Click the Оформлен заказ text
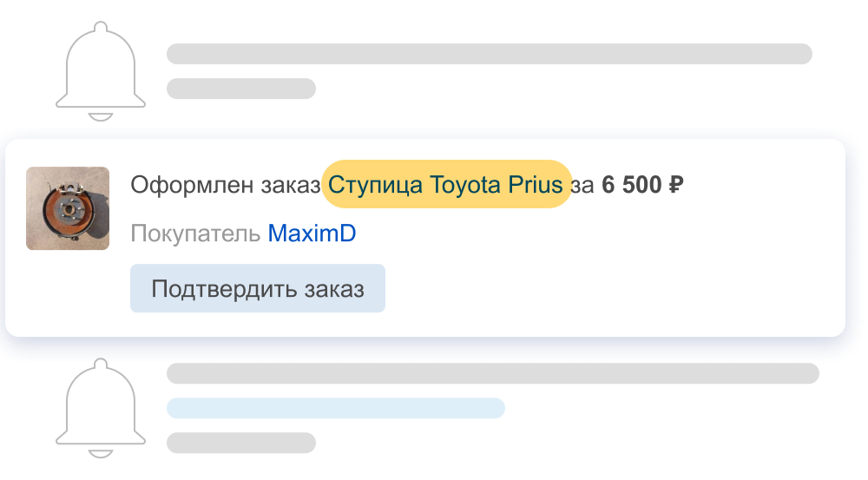This screenshot has width=868, height=480. [x=224, y=184]
